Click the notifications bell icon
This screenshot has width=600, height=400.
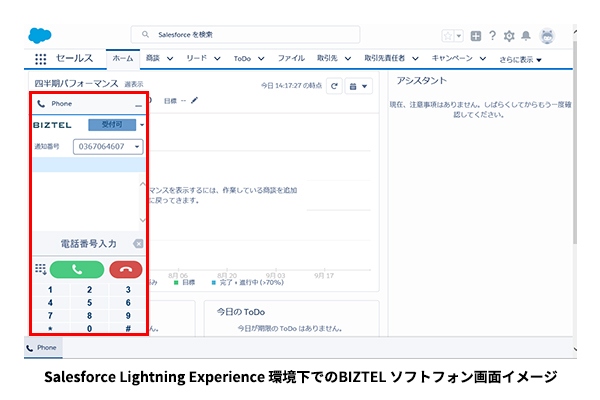[x=526, y=36]
